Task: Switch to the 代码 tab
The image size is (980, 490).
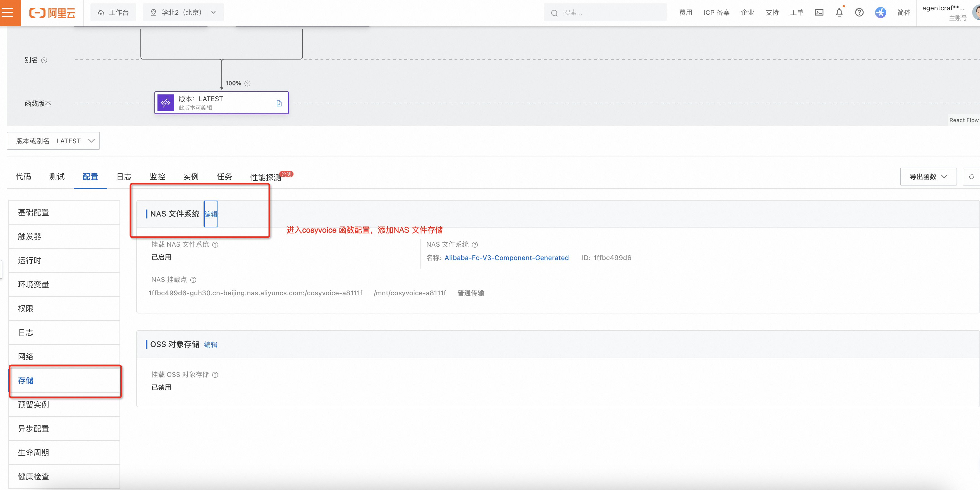Action: pyautogui.click(x=23, y=176)
